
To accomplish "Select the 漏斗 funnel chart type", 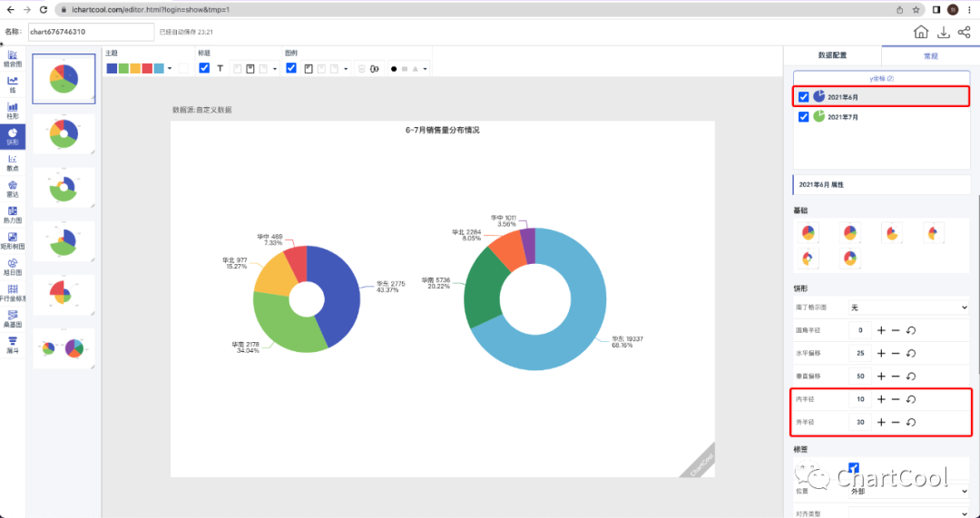I will pos(13,346).
